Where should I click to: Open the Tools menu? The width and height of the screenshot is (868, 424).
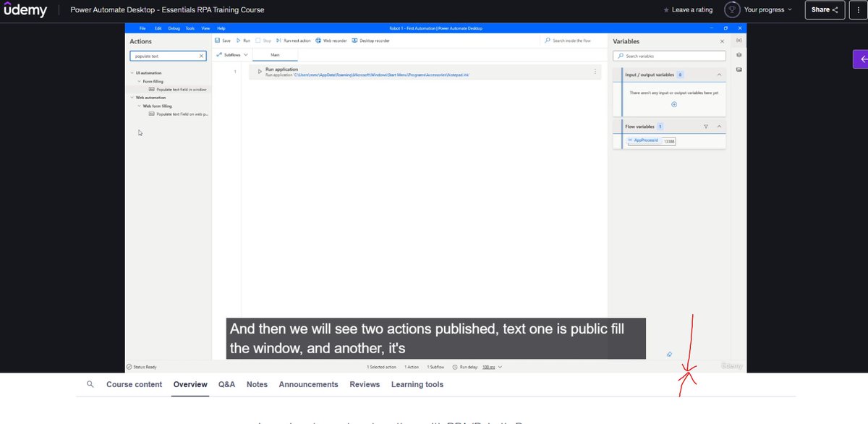coord(190,27)
